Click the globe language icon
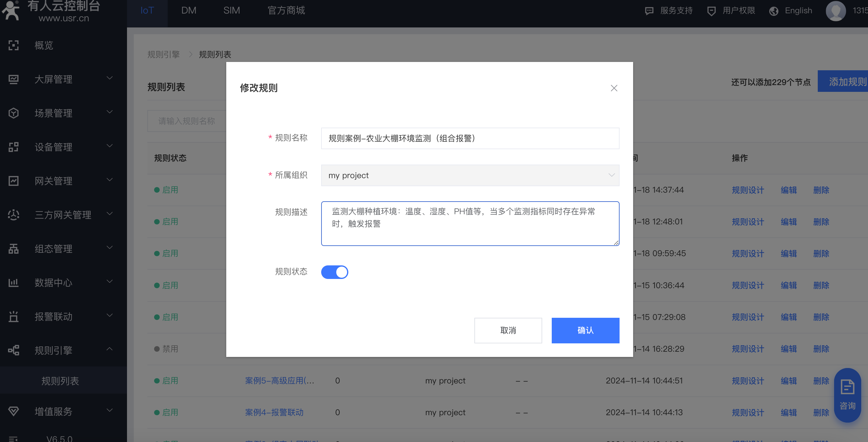This screenshot has width=868, height=442. click(x=774, y=11)
